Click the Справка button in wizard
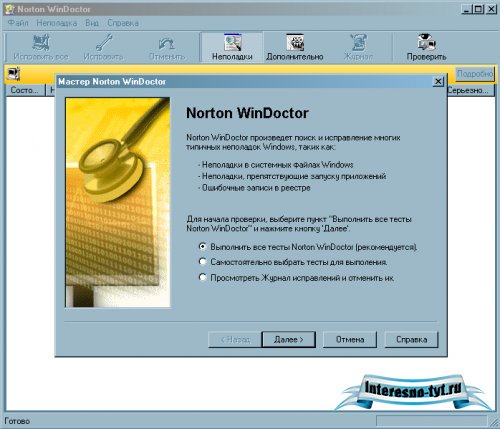Image resolution: width=500 pixels, height=429 pixels. (411, 339)
